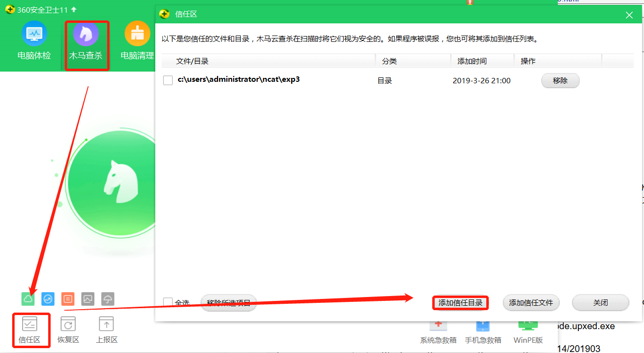Image resolution: width=644 pixels, height=353 pixels.
Task: Open the 恢复区 recovery zone
Action: 68,330
